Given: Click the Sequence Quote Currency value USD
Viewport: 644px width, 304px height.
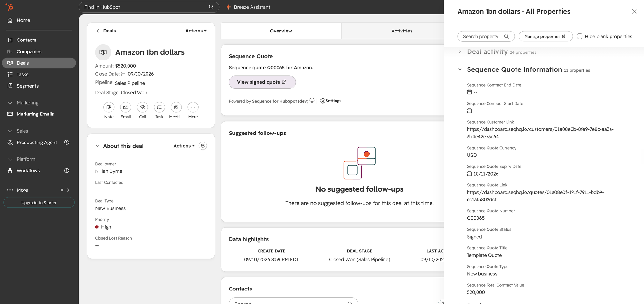Looking at the screenshot, I should pos(472,155).
